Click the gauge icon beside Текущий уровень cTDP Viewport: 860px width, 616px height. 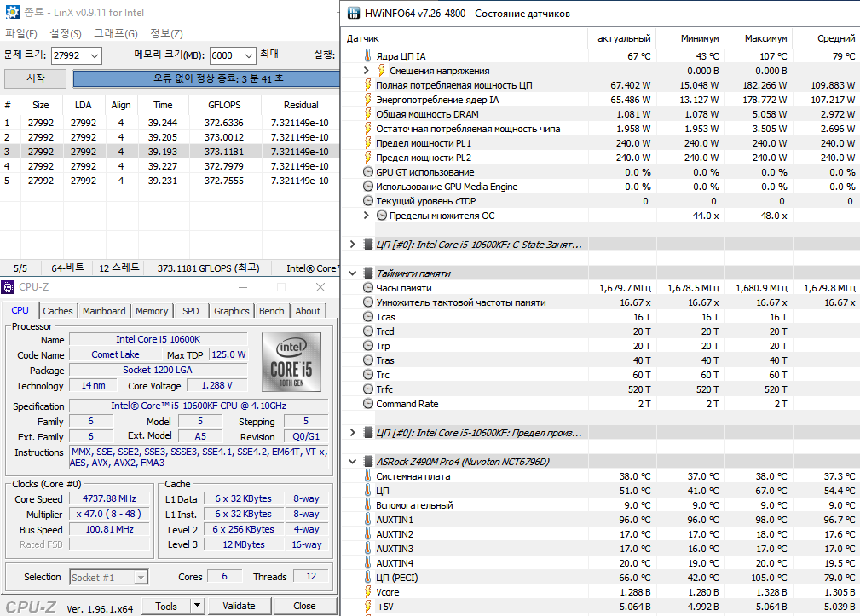pyautogui.click(x=368, y=200)
